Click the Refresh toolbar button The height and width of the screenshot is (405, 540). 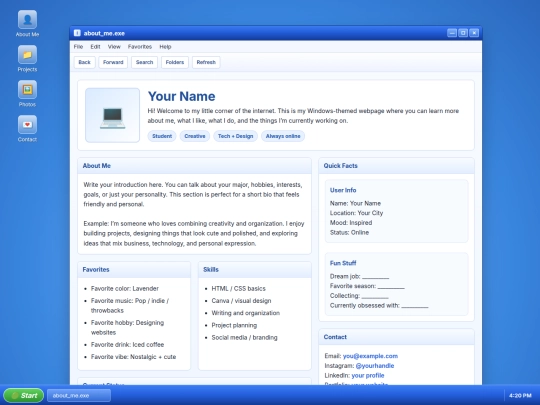click(206, 62)
